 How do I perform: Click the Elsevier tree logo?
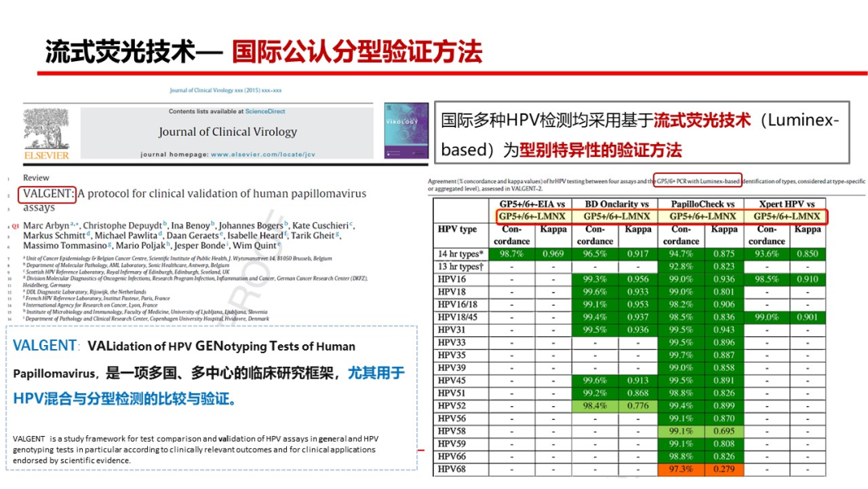coord(47,129)
